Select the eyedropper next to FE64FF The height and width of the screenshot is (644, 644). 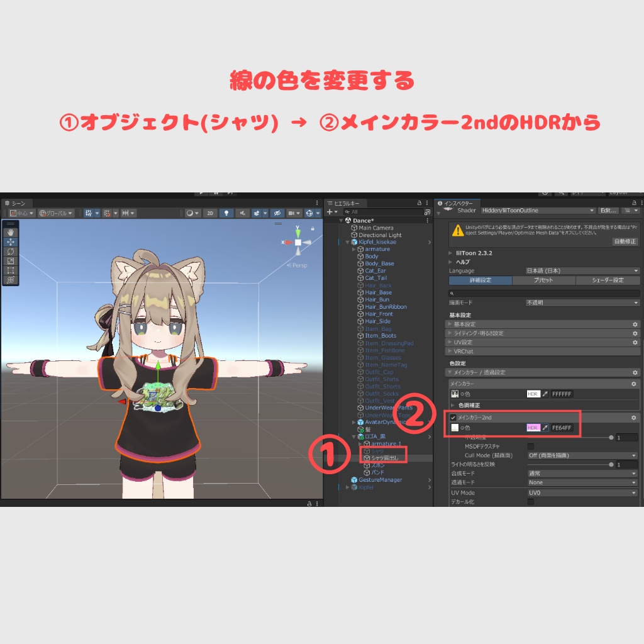click(545, 427)
